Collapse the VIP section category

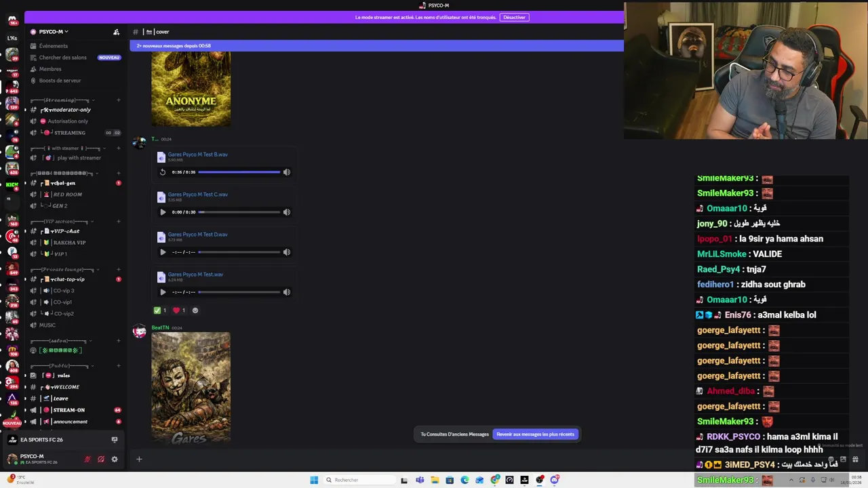tap(61, 222)
